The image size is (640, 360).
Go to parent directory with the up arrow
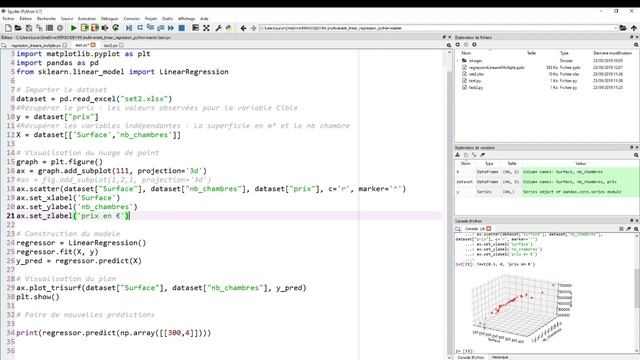(x=633, y=28)
